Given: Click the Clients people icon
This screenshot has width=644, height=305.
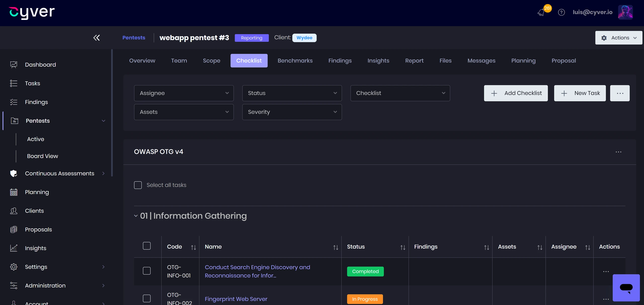Looking at the screenshot, I should point(14,211).
